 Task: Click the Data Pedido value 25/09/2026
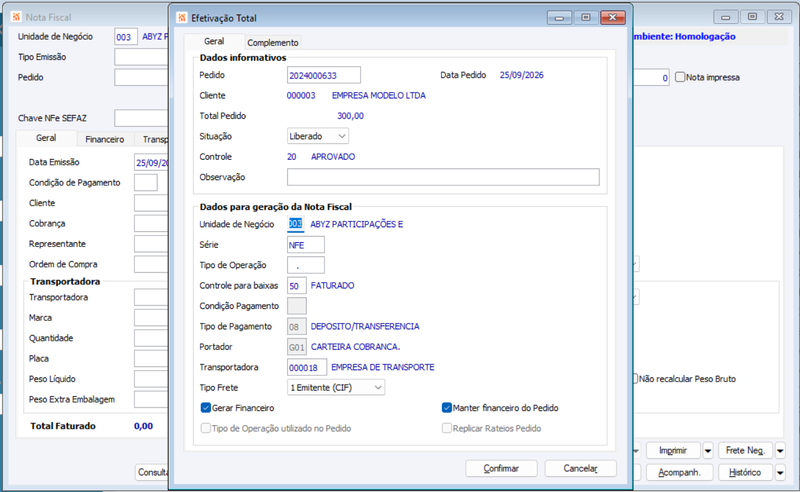521,75
